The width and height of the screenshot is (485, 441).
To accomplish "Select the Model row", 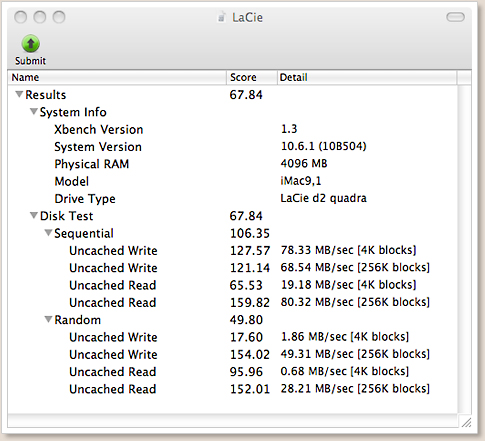I will 232,181.
